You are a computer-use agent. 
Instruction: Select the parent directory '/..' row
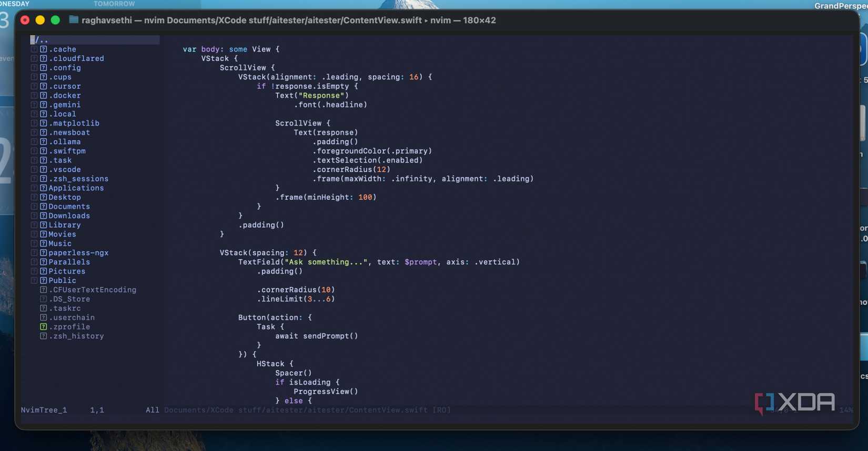coord(95,40)
